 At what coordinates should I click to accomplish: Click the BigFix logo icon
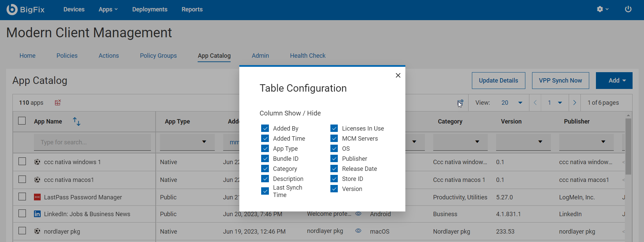click(12, 9)
